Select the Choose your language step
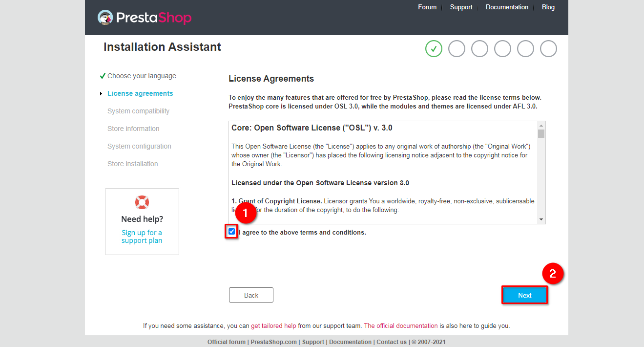Viewport: 644px width, 347px height. pos(142,76)
